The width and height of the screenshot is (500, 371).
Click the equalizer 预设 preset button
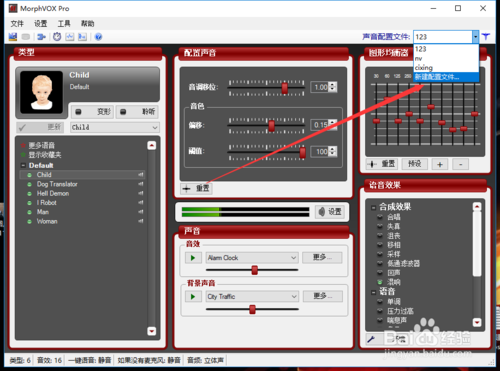click(415, 164)
